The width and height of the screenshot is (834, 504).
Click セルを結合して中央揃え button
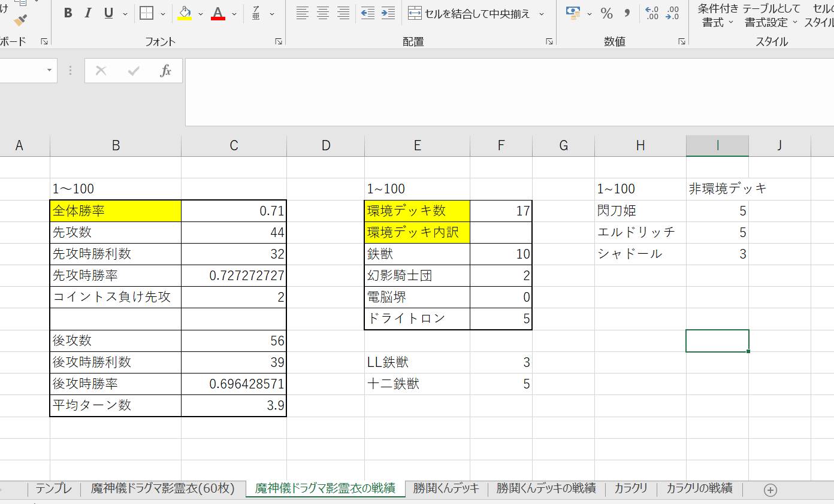tap(470, 13)
